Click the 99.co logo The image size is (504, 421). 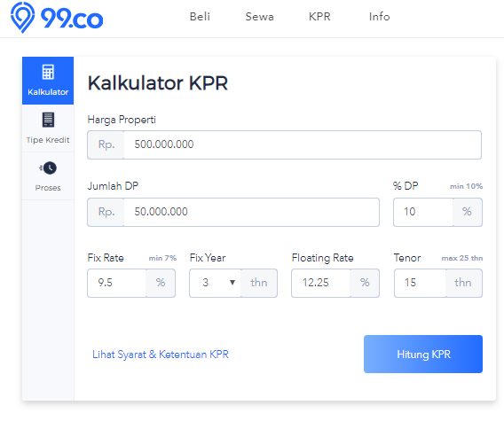point(57,18)
